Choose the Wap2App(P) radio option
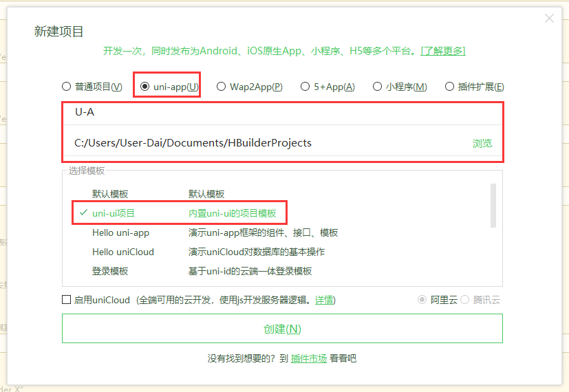The image size is (569, 392). point(221,87)
